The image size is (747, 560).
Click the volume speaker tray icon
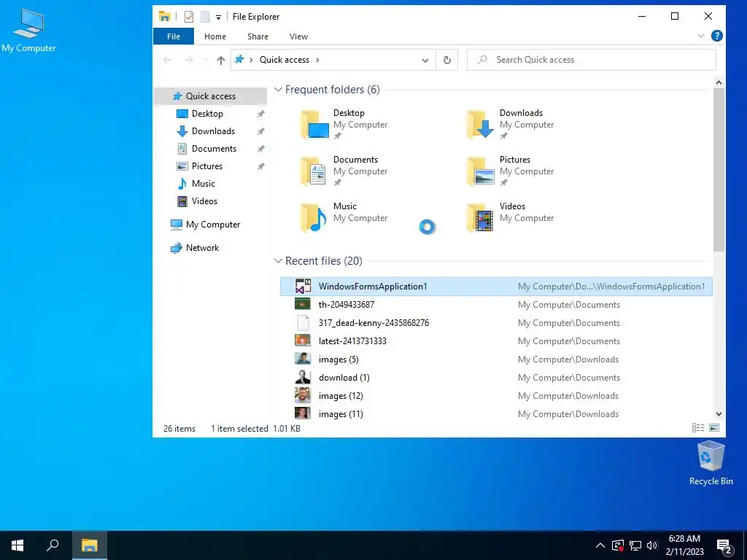tap(652, 545)
